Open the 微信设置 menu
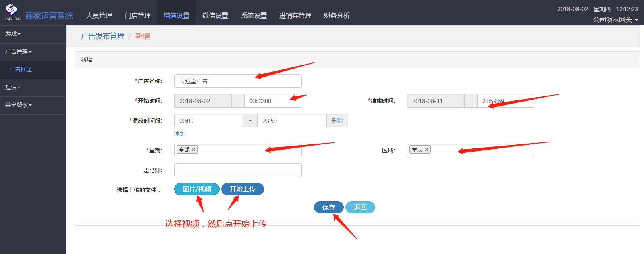 pos(215,15)
